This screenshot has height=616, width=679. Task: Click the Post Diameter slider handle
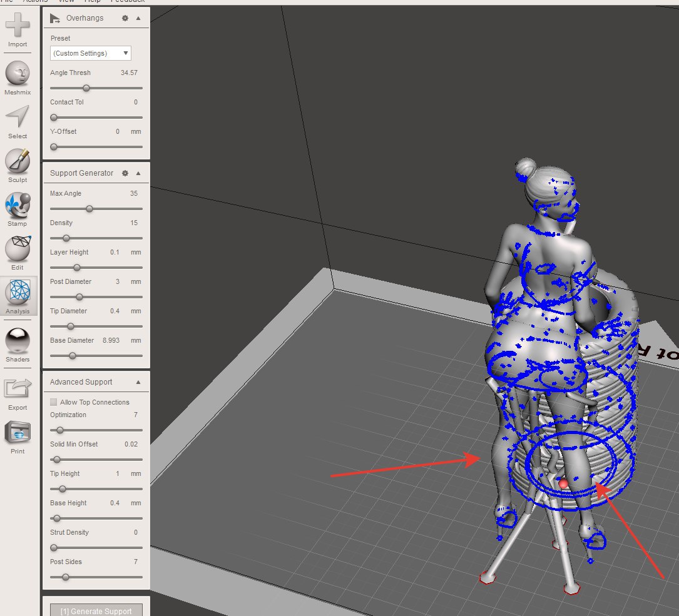79,298
